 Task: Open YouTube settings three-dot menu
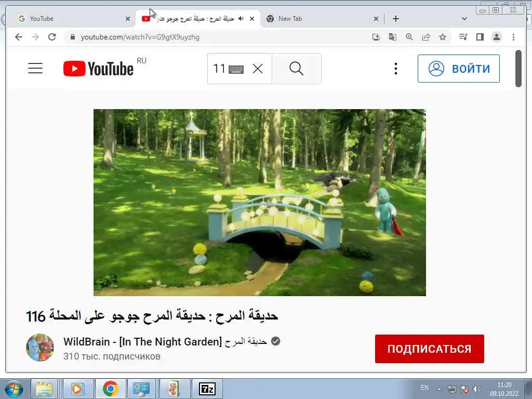[395, 69]
